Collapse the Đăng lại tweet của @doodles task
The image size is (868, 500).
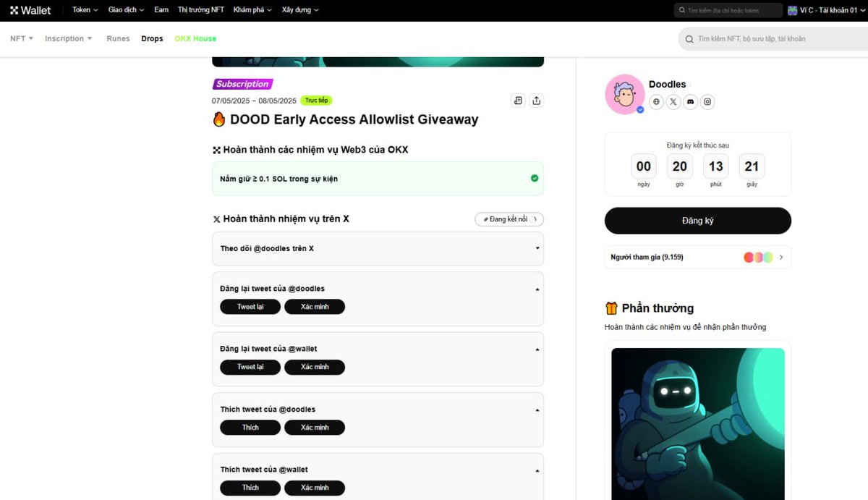(x=537, y=289)
